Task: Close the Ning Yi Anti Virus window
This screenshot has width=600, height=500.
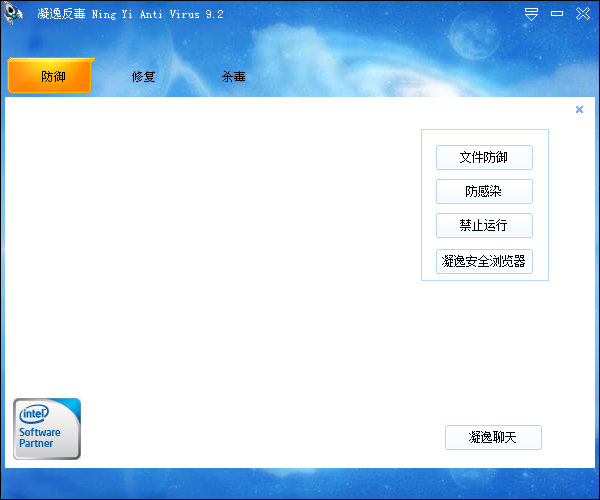Action: click(x=583, y=14)
